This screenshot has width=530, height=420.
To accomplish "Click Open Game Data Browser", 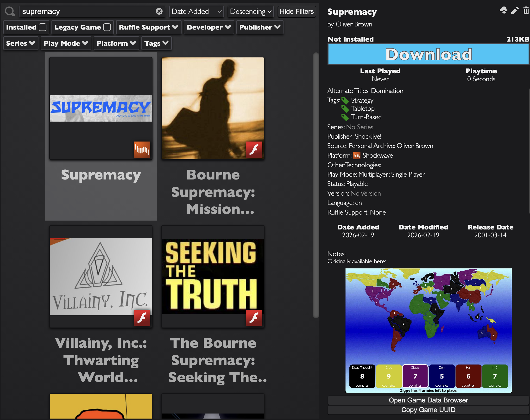I will click(x=428, y=400).
